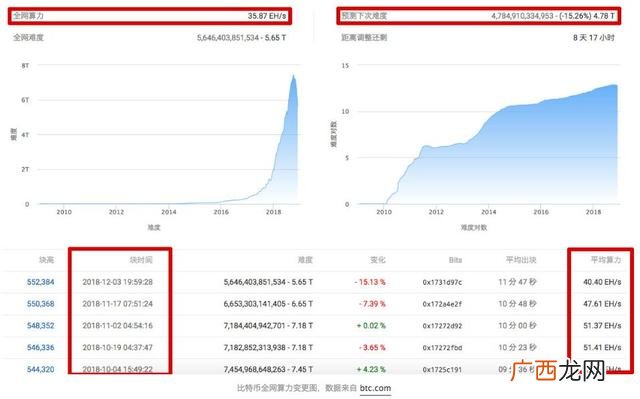
Task: Open block 550,368 link
Action: [x=40, y=304]
